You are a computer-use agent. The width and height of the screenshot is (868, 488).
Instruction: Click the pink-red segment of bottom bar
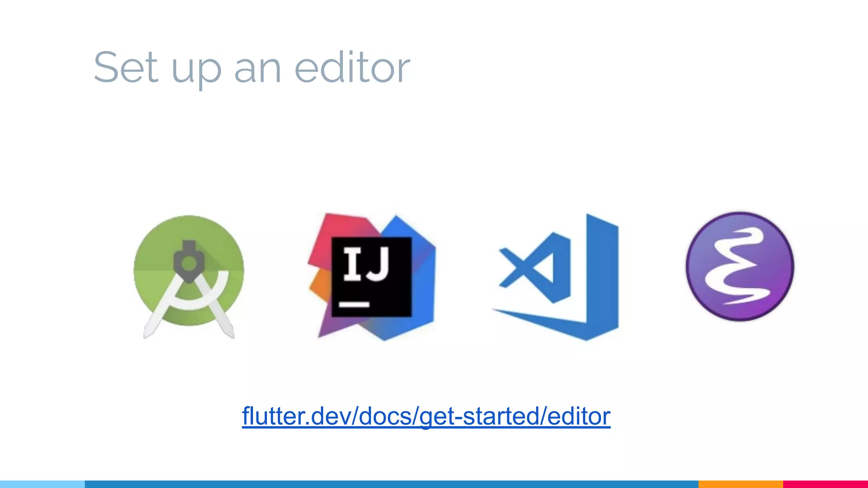click(x=826, y=484)
